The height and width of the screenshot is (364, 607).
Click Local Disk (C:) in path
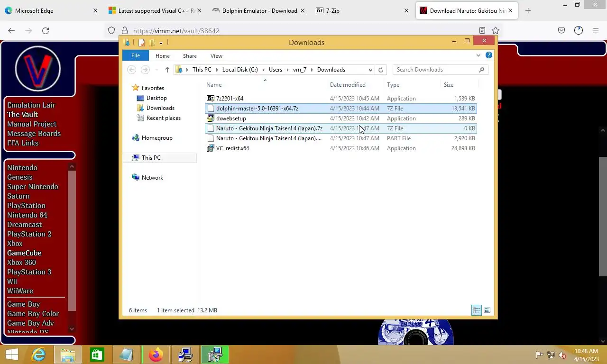pyautogui.click(x=240, y=70)
